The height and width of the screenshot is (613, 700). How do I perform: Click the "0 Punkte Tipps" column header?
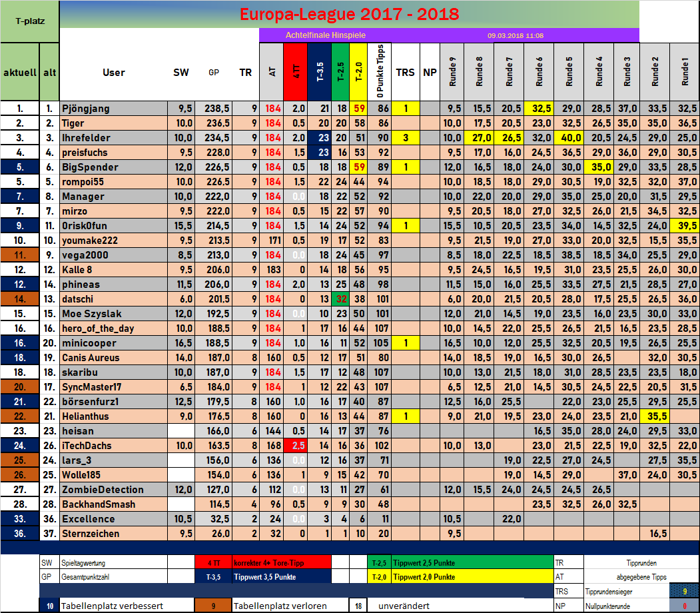click(x=382, y=72)
